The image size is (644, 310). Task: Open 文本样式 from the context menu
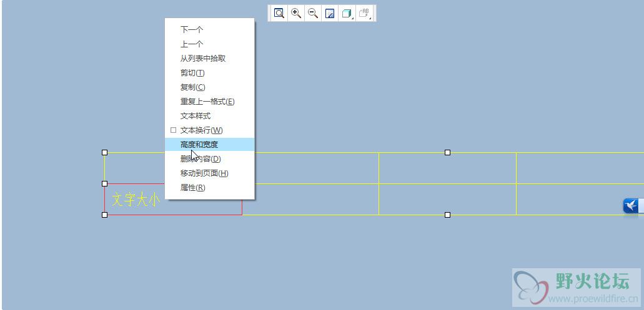[x=209, y=115]
